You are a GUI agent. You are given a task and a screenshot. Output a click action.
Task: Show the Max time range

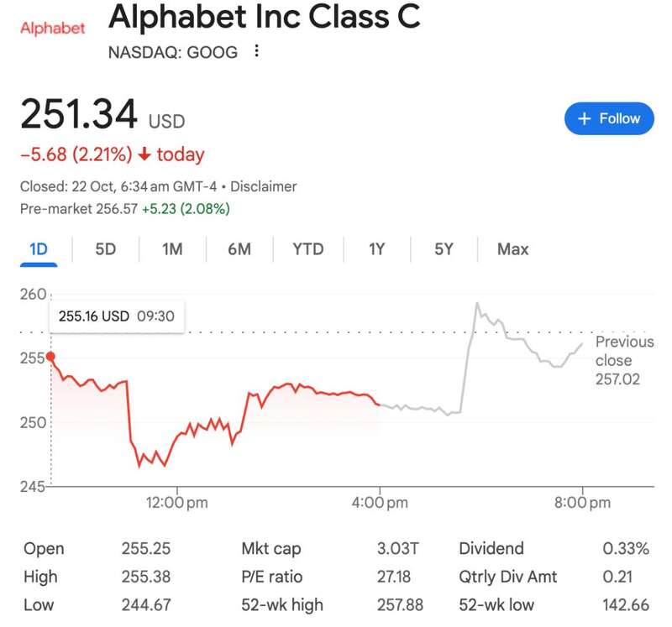point(512,249)
